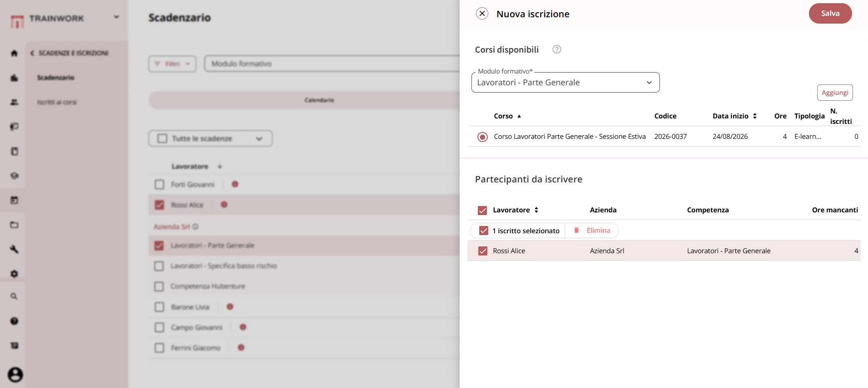Open the help question mark icon in sidebar
The width and height of the screenshot is (868, 388).
coord(14,321)
